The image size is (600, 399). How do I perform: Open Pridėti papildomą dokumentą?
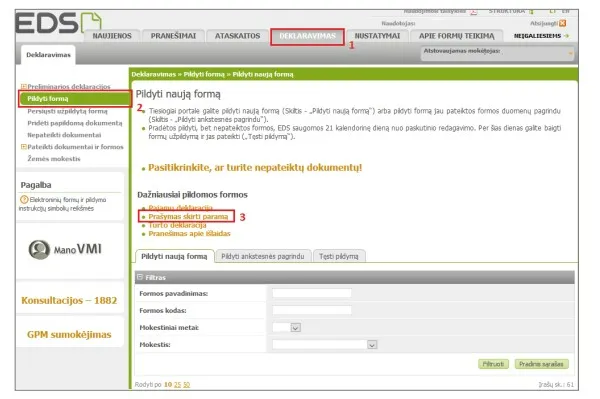pyautogui.click(x=75, y=123)
